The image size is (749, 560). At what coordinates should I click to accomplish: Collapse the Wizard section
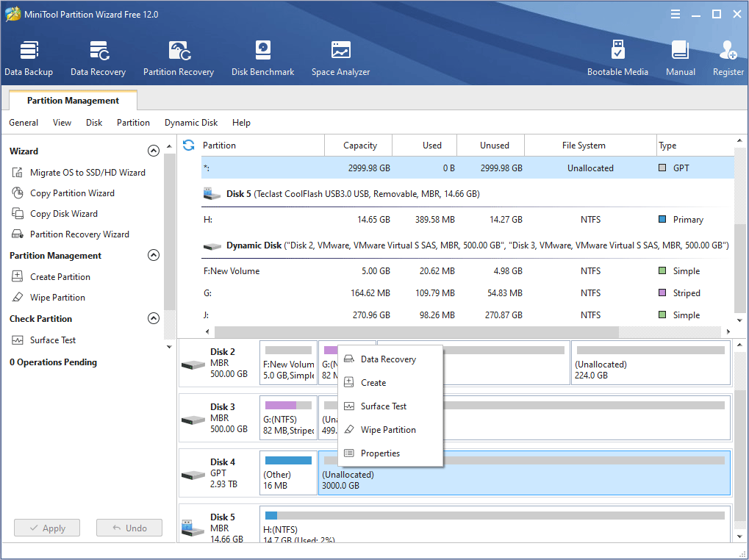(x=154, y=151)
